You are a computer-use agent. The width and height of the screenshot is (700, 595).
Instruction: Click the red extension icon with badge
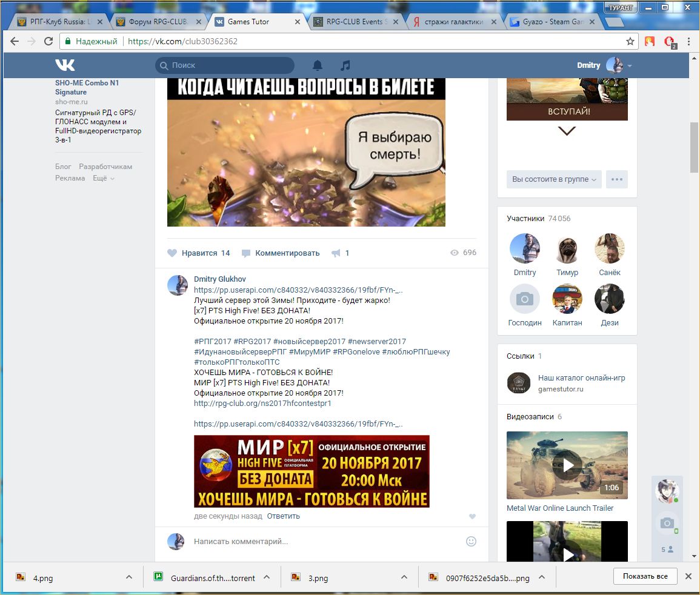(670, 42)
